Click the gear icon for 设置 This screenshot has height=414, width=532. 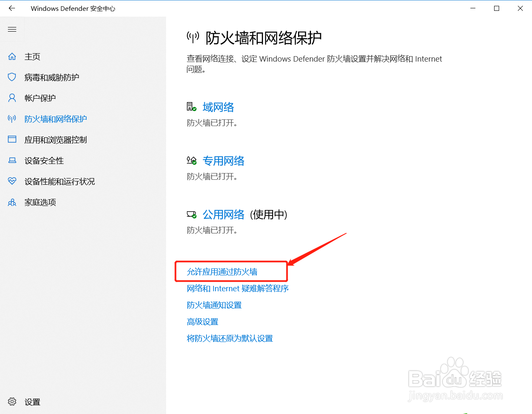[x=12, y=402]
